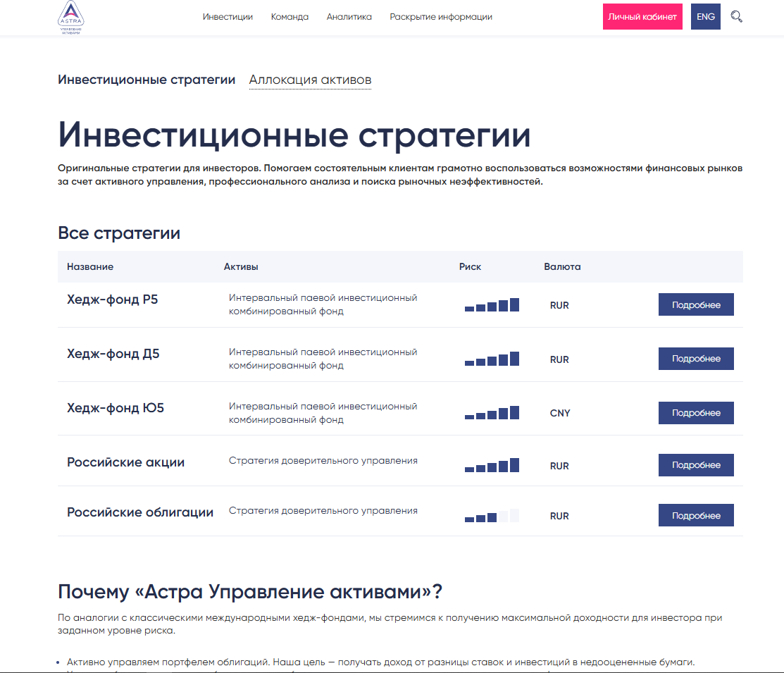Click the CNY currency of Хедж-фонд Ю5
Viewport: 784px width, 673px height.
coord(560,413)
